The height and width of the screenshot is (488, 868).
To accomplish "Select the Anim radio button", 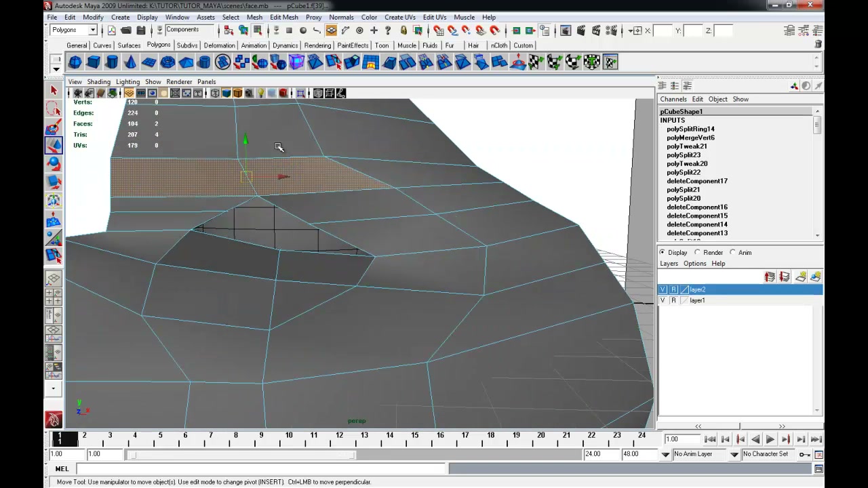I will pyautogui.click(x=741, y=252).
